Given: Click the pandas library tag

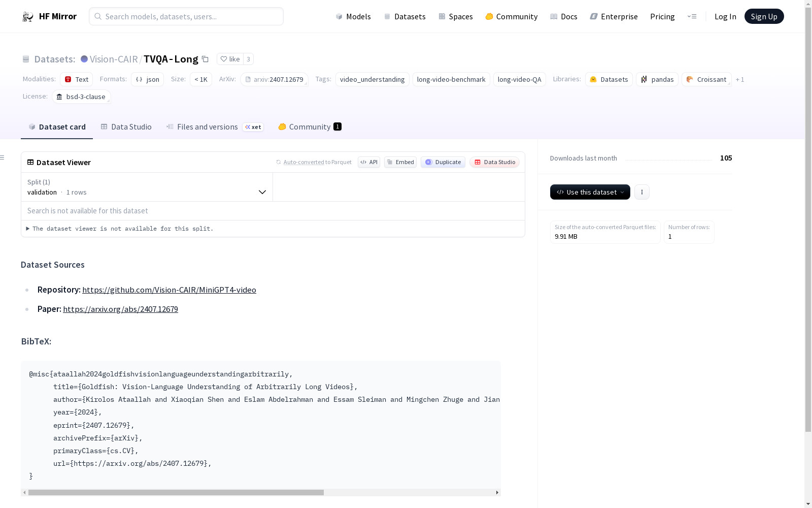Looking at the screenshot, I should tap(657, 79).
